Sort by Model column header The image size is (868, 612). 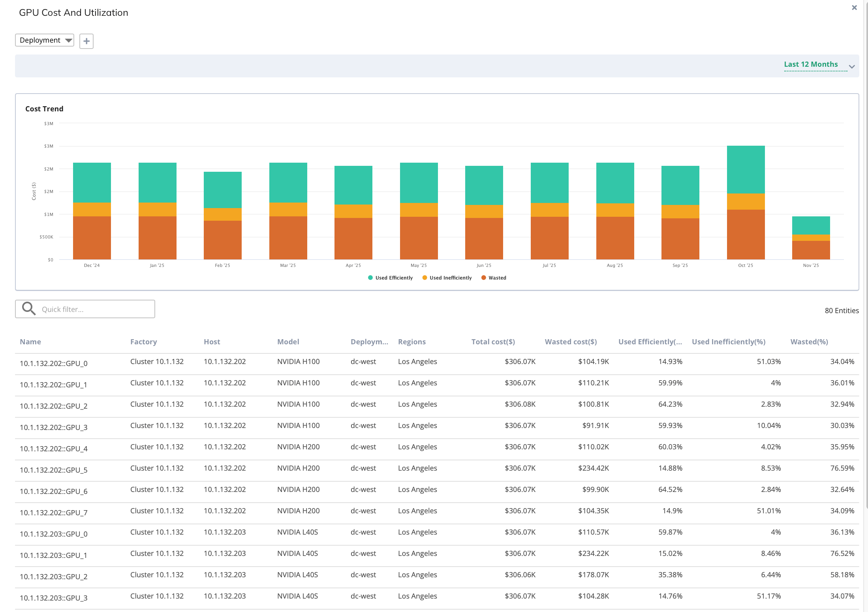(x=288, y=342)
